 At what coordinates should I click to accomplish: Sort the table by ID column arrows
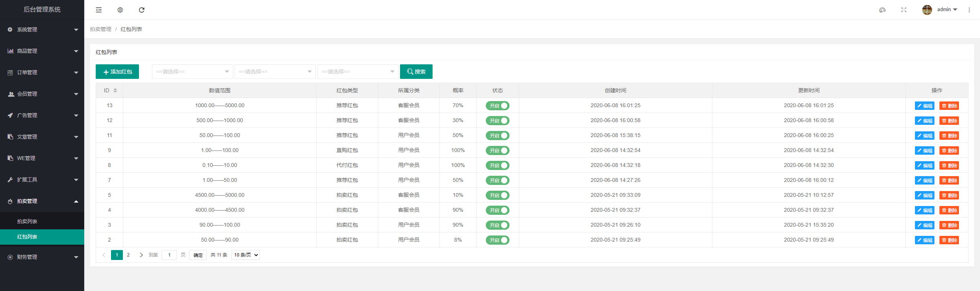click(x=115, y=90)
